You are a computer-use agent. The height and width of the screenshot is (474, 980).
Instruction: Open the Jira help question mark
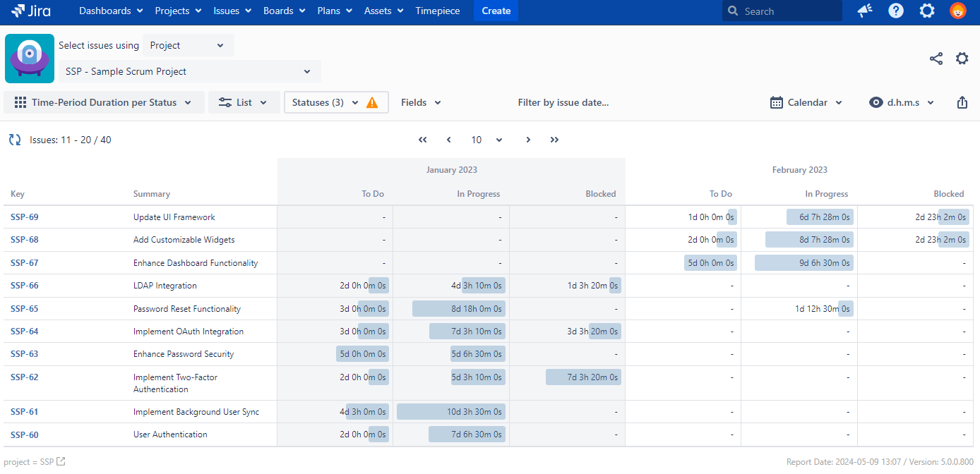896,11
